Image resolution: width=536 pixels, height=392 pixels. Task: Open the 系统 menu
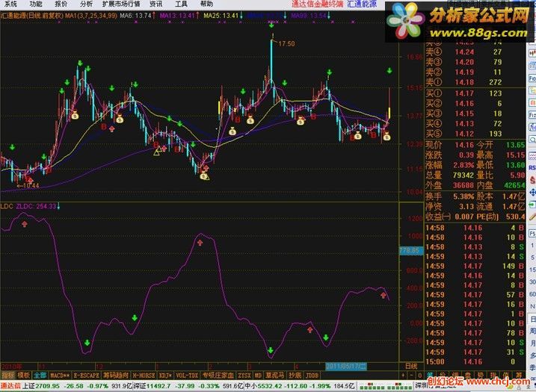coord(10,4)
